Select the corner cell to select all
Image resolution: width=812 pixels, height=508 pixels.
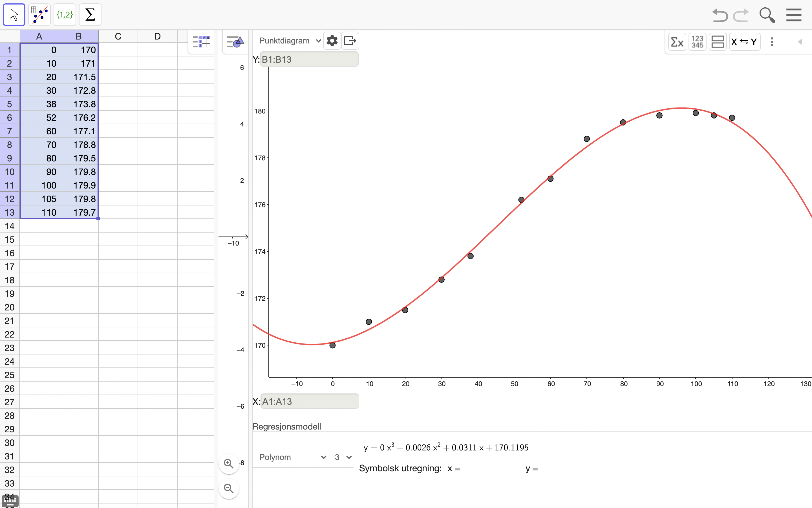(10, 36)
